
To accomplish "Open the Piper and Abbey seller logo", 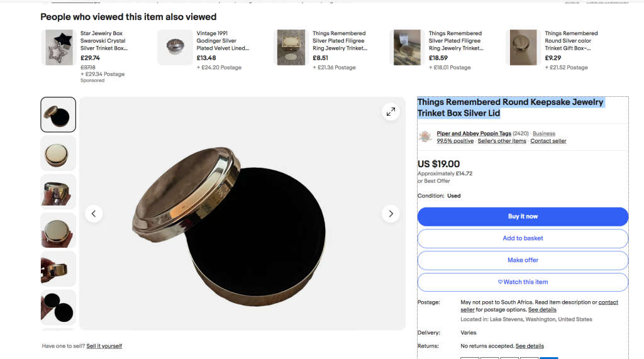I will point(425,136).
